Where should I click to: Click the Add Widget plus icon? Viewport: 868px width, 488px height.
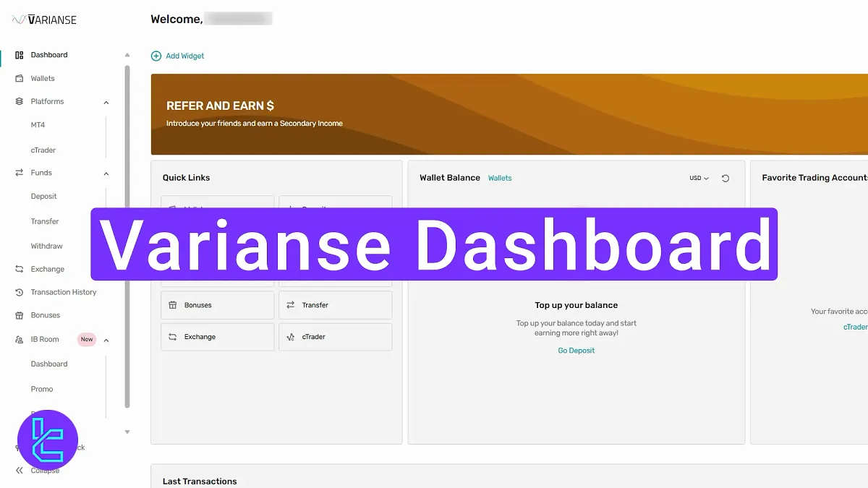pos(155,55)
